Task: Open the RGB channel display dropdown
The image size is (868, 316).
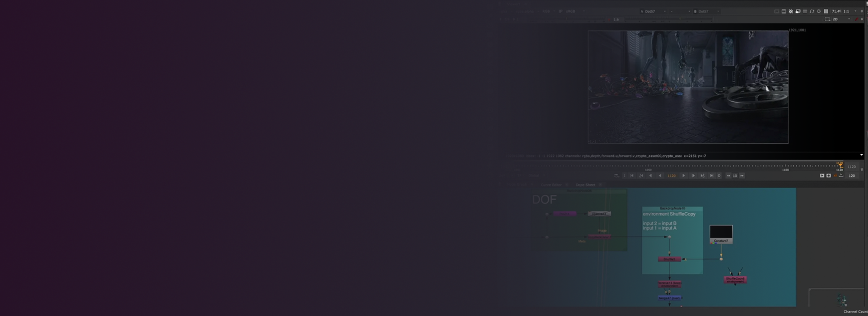Action: 548,11
